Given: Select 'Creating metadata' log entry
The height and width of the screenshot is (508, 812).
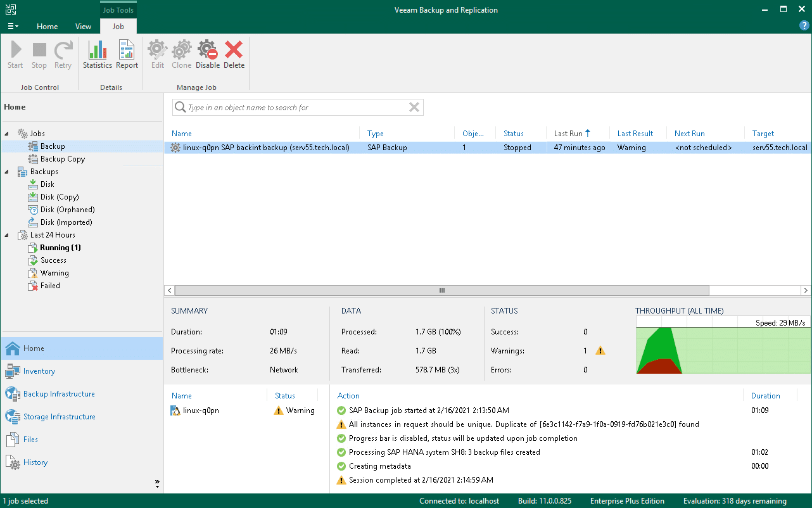Looking at the screenshot, I should (x=379, y=466).
